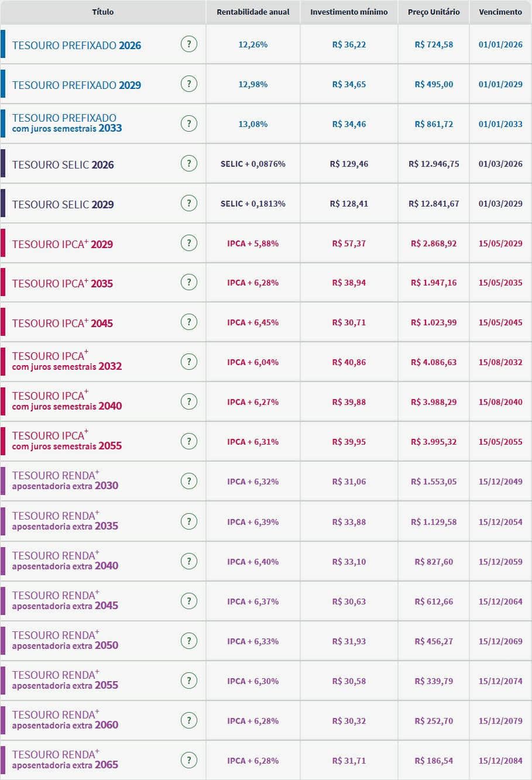Click question mark for Tesouro Selic 2026

(x=188, y=164)
